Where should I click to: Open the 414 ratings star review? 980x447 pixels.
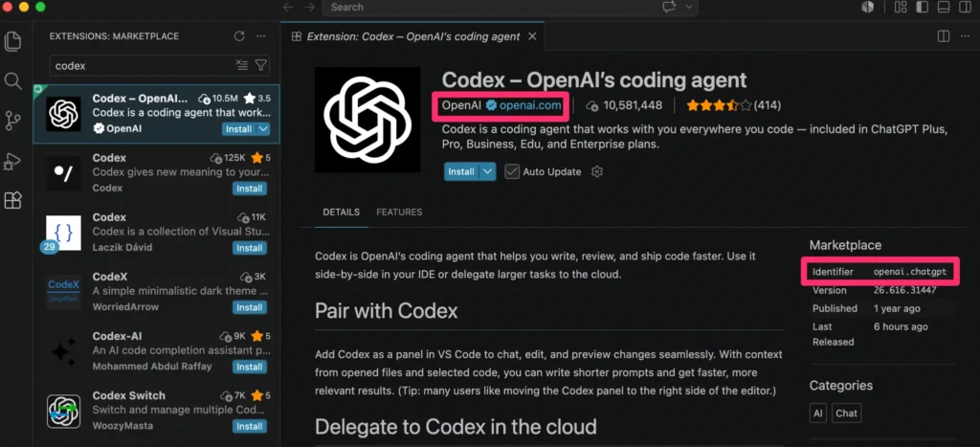click(734, 105)
